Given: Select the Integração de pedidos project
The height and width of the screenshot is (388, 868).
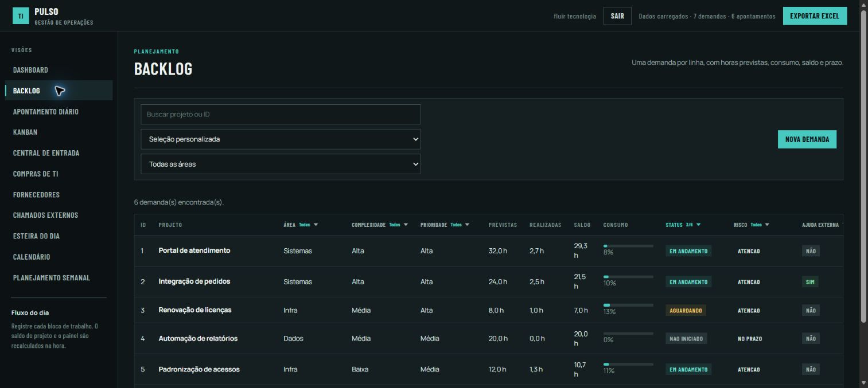Looking at the screenshot, I should pyautogui.click(x=194, y=281).
